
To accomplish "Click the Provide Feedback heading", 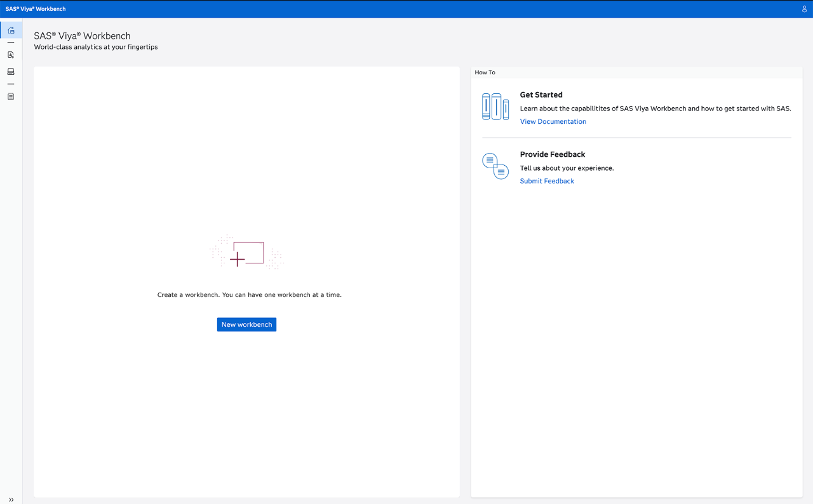I will tap(553, 154).
